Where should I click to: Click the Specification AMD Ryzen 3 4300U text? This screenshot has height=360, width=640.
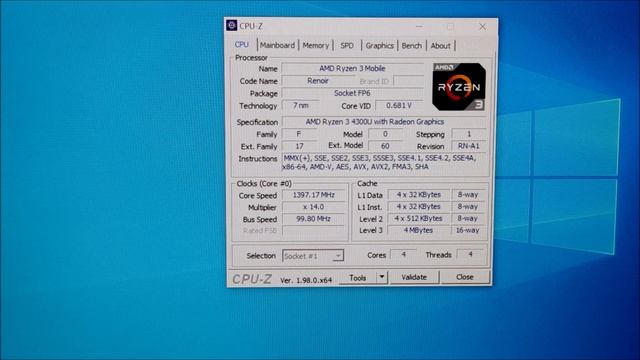pyautogui.click(x=375, y=122)
